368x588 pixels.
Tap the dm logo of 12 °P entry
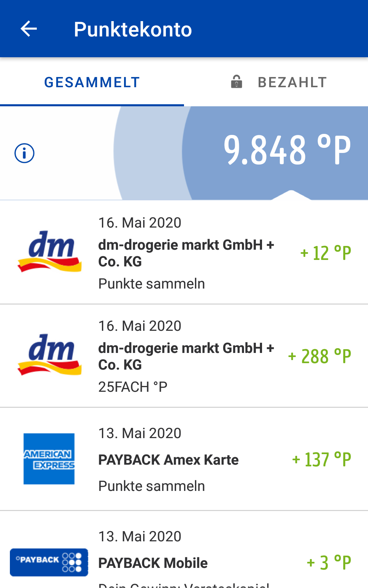[50, 251]
